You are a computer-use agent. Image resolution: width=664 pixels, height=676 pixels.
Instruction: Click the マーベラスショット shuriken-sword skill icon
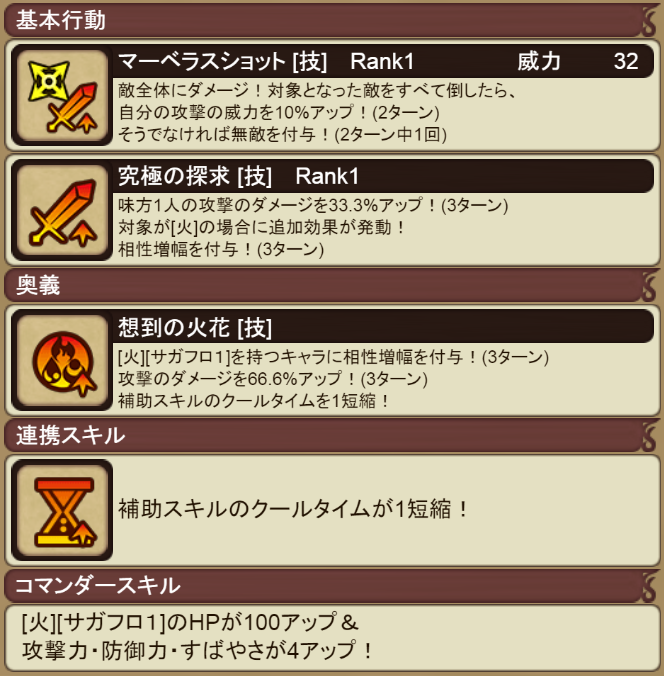(x=62, y=95)
